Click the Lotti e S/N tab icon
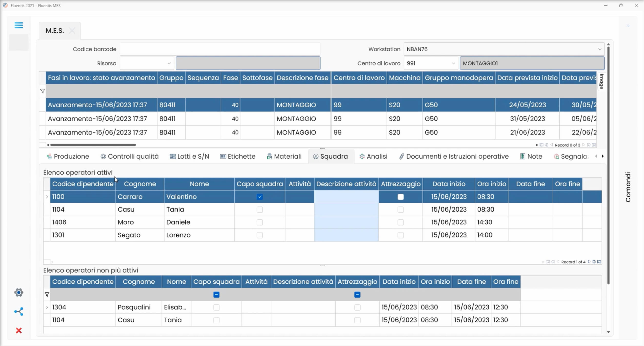The height and width of the screenshot is (346, 644). 173,156
